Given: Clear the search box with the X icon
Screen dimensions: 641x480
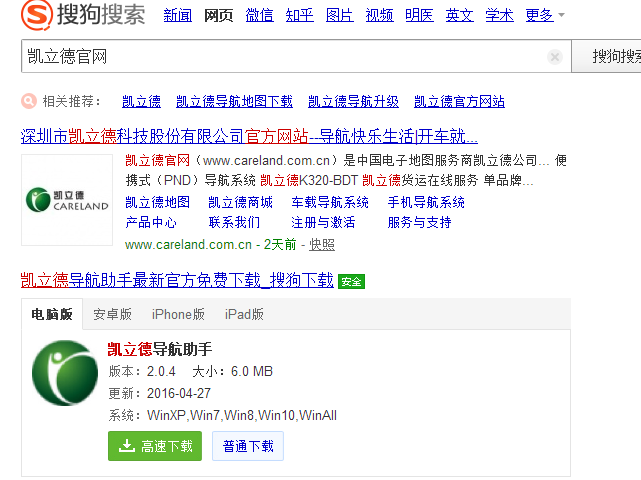Looking at the screenshot, I should (x=555, y=57).
